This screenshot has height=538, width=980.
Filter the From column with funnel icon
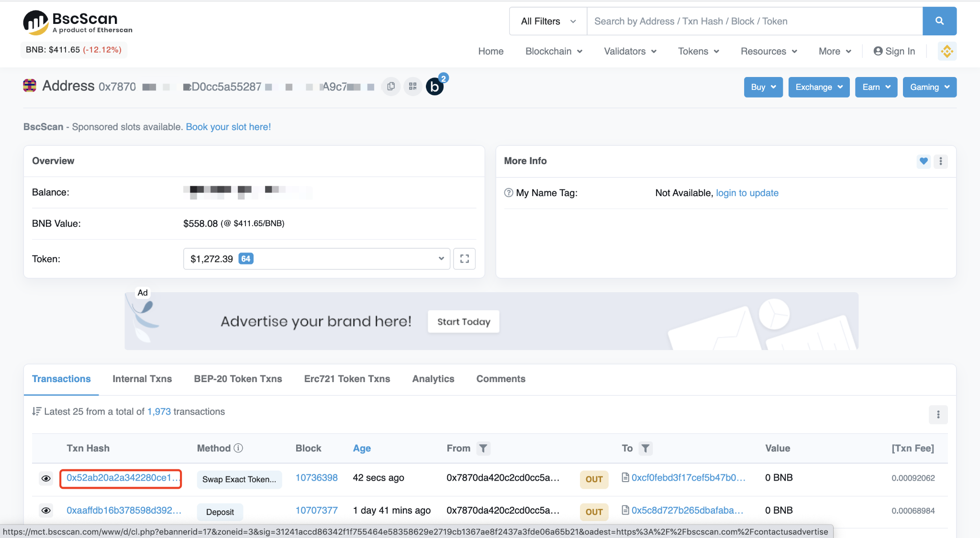(483, 449)
